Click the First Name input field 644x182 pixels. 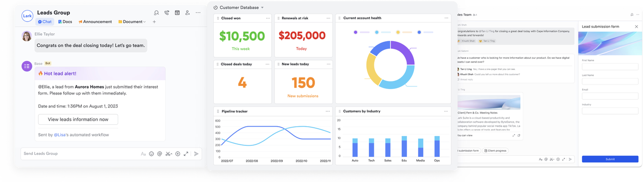(x=610, y=66)
